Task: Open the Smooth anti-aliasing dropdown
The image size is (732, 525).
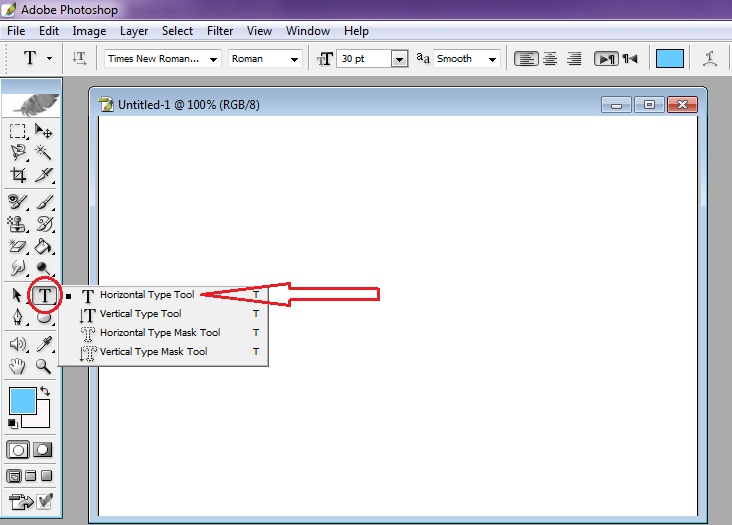Action: [493, 59]
